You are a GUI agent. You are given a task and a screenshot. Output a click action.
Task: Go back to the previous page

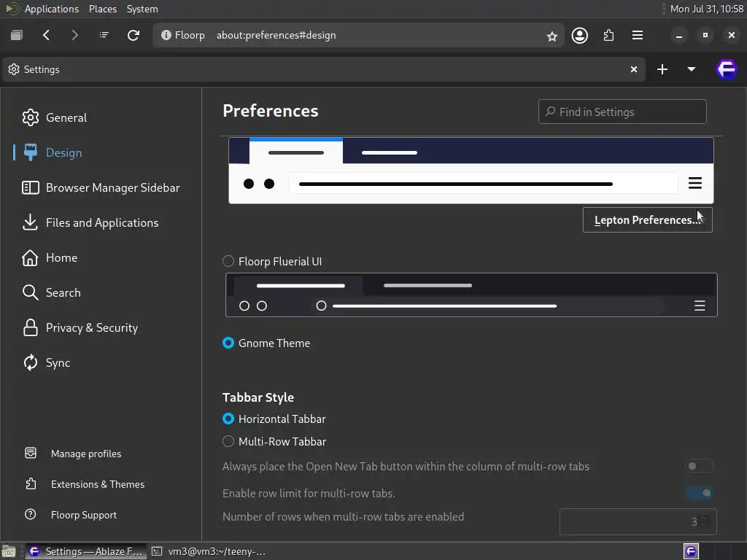point(47,35)
